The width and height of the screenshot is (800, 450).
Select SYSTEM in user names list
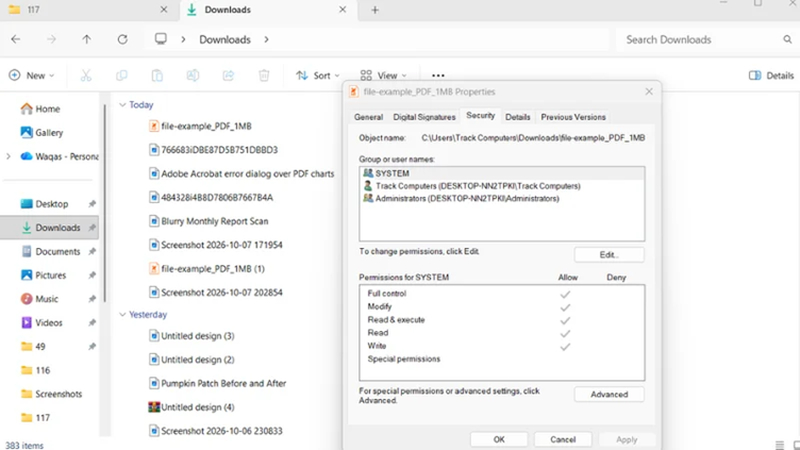click(x=502, y=173)
